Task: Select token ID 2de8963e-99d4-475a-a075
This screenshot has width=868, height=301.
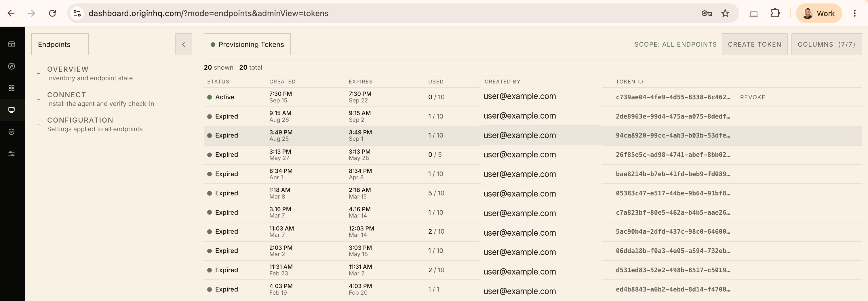Action: tap(673, 116)
